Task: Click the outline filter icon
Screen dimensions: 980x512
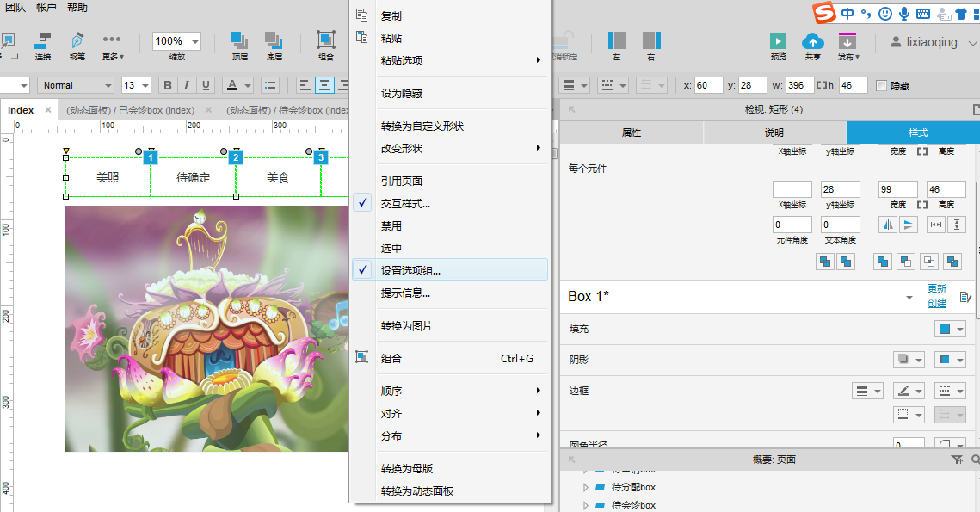Action: [957, 460]
